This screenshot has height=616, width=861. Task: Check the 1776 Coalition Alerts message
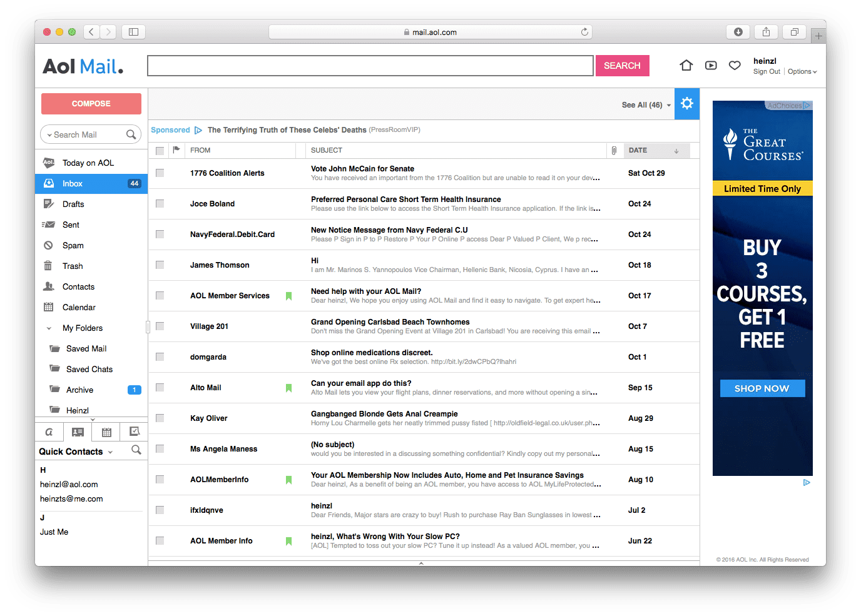[x=160, y=173]
